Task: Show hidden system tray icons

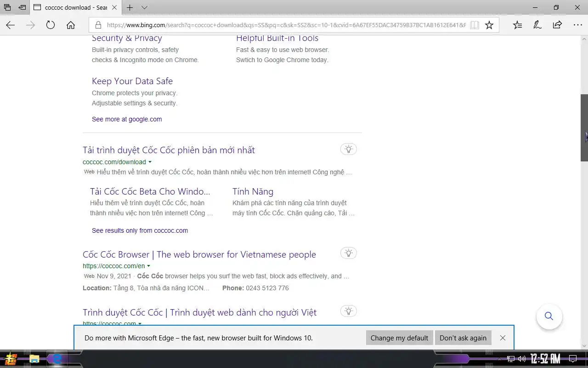Action: click(500, 359)
